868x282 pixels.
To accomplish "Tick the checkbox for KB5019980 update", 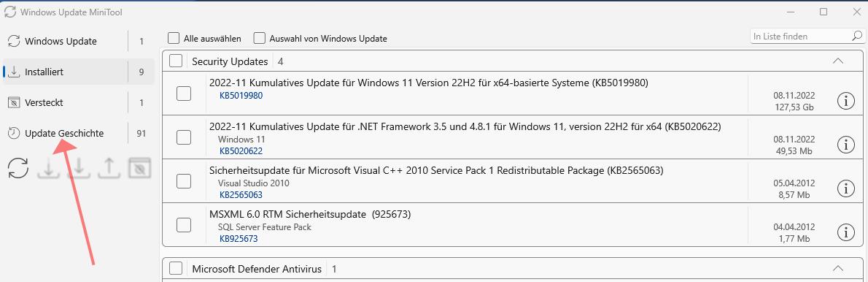I will click(x=184, y=93).
